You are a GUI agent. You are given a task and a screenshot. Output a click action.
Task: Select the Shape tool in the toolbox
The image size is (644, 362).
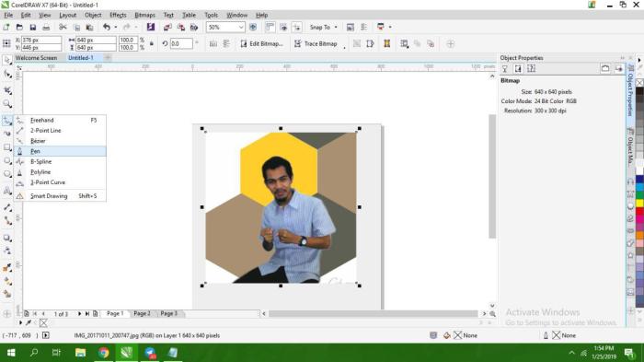pyautogui.click(x=7, y=75)
